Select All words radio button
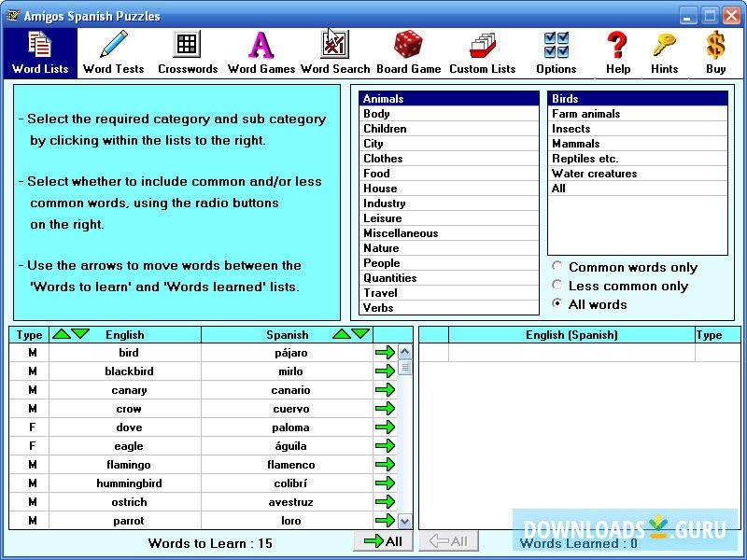Viewport: 747px width, 560px height. pyautogui.click(x=557, y=303)
